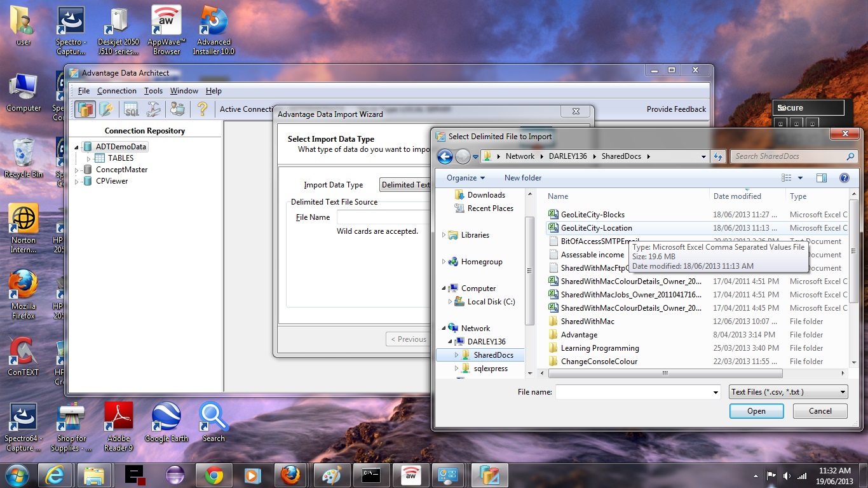Expand the ConceptMaster connection node

(x=78, y=170)
